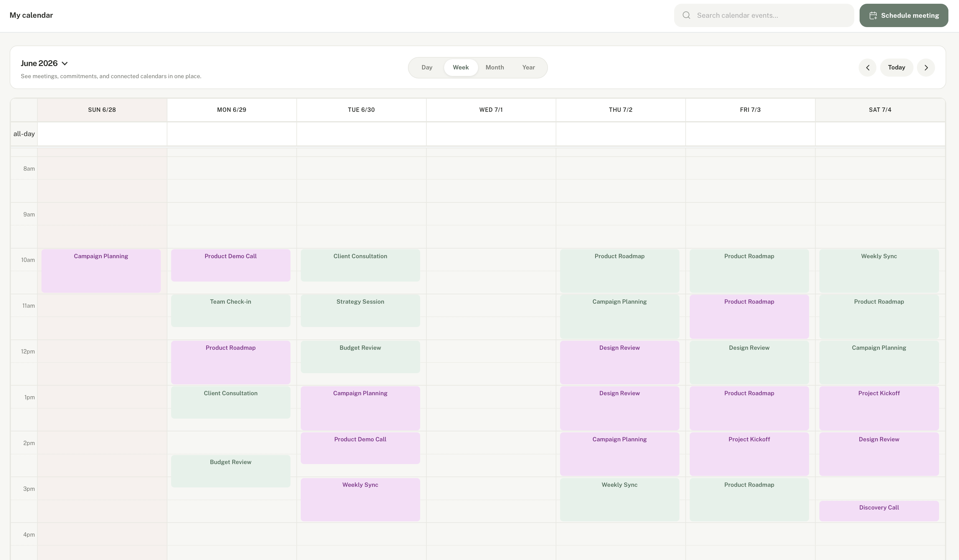This screenshot has height=560, width=959.
Task: Open Saturday's Weekly Sync event
Action: click(x=879, y=271)
